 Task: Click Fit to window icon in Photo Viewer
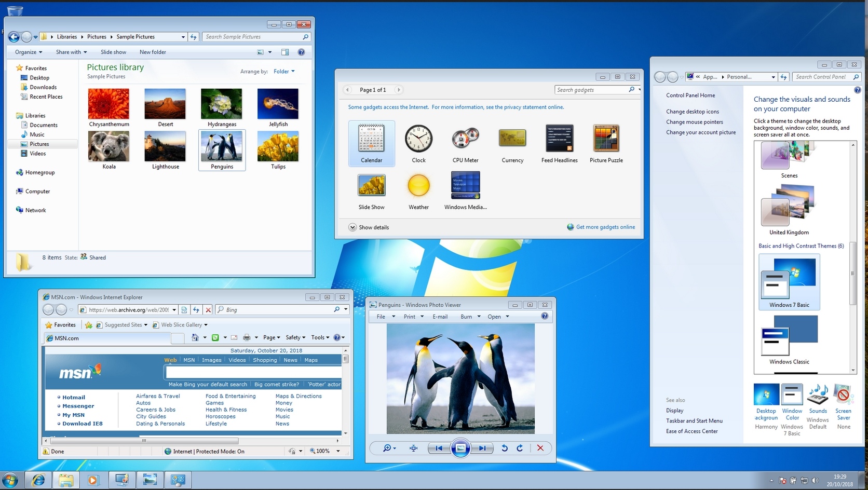tap(413, 448)
